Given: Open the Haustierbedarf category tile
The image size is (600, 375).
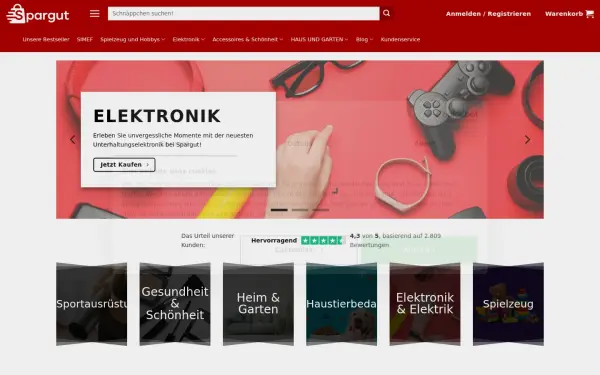Looking at the screenshot, I should pos(341,304).
